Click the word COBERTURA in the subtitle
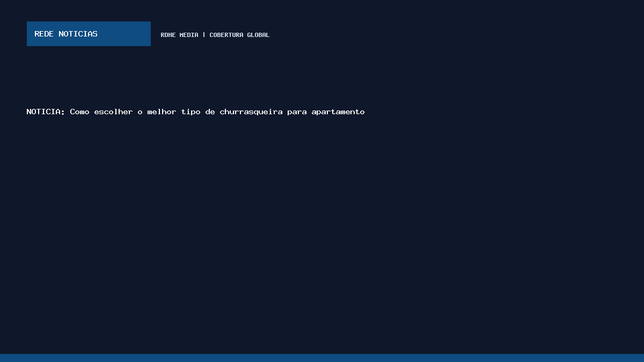Screen dimensions: 644x362 pos(226,35)
